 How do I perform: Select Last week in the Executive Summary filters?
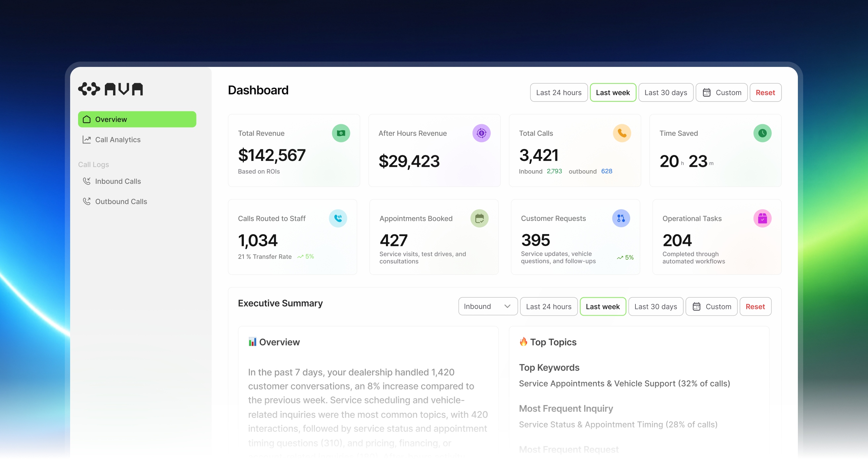point(602,307)
